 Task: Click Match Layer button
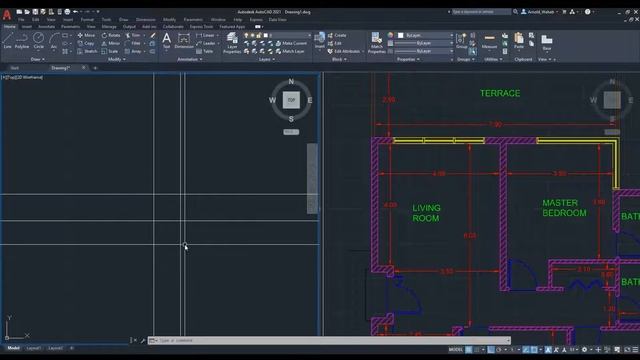[290, 51]
